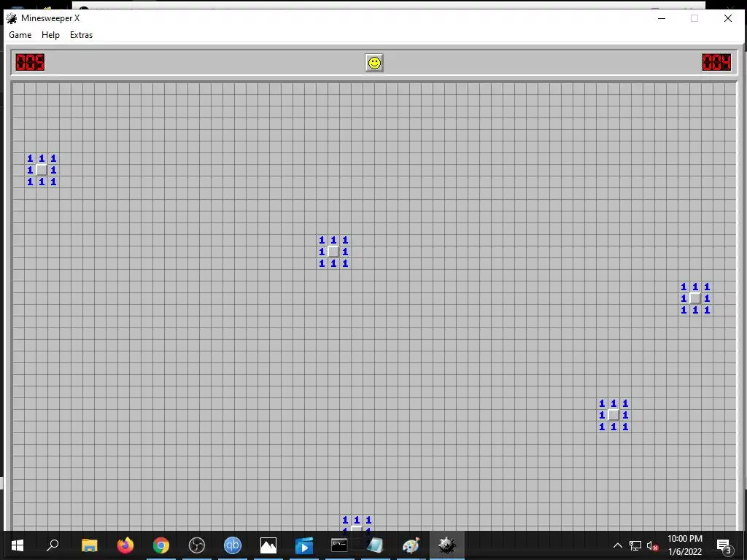Close the Minesweeper X window

pyautogui.click(x=727, y=18)
